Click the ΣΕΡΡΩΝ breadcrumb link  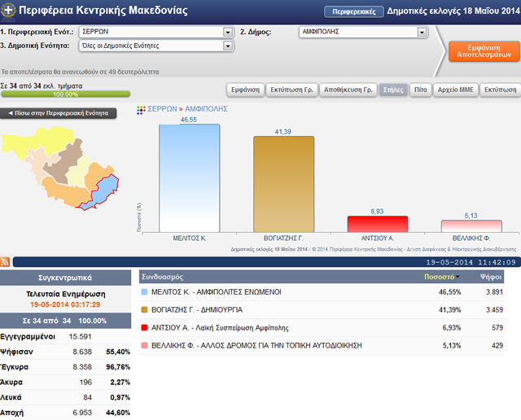tap(164, 107)
